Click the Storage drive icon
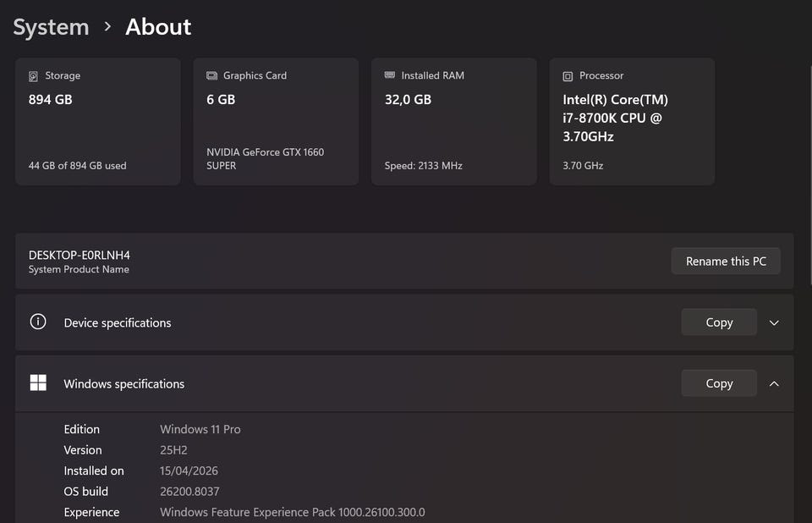Screen dimensions: 812x523 pyautogui.click(x=34, y=76)
